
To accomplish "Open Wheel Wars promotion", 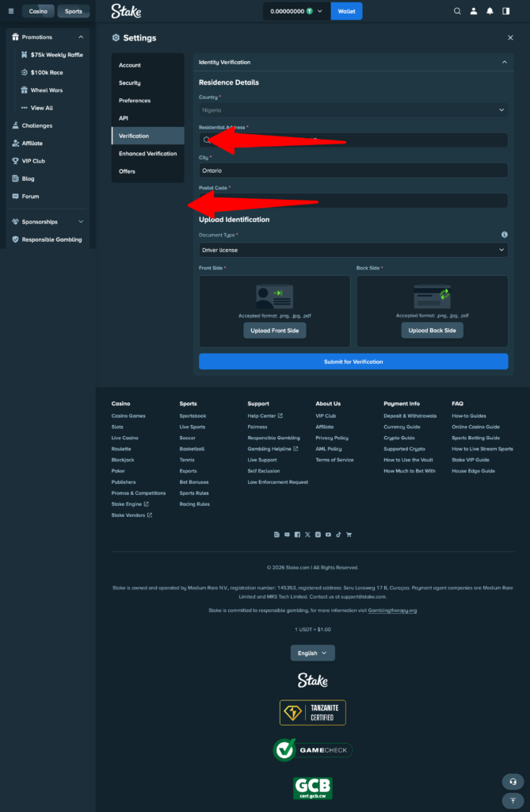I will (41, 90).
